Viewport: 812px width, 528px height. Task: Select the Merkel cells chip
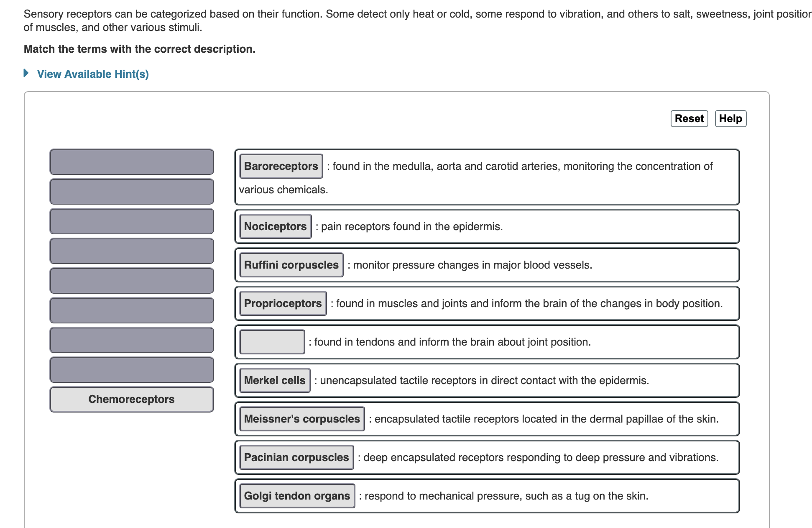click(274, 380)
